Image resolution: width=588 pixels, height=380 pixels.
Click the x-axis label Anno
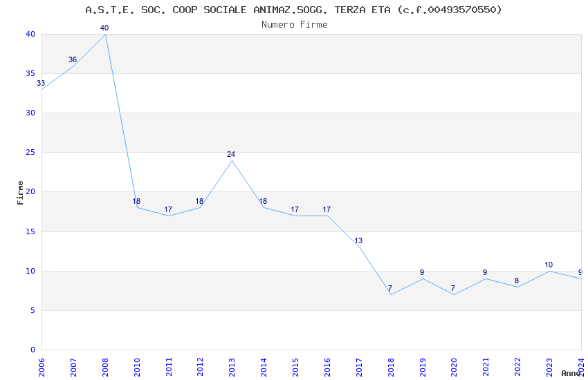[x=571, y=373]
